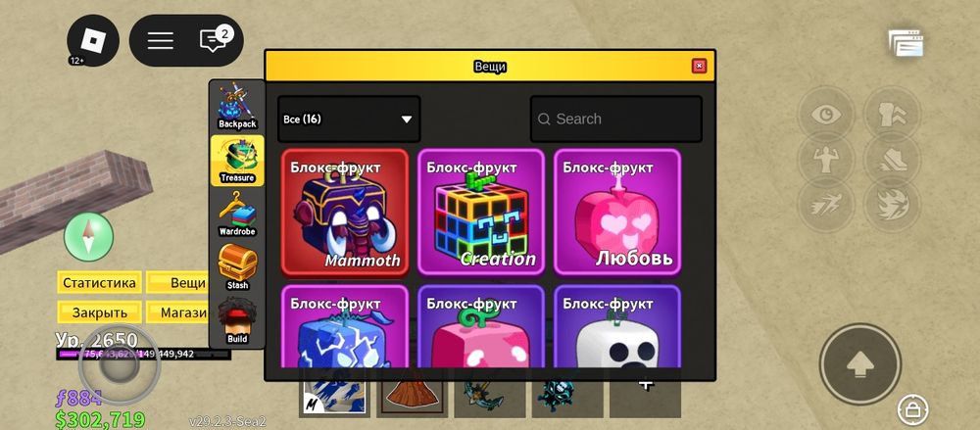Viewport: 980px width, 430px height.
Task: Toggle the running shoe ability
Action: 892,160
